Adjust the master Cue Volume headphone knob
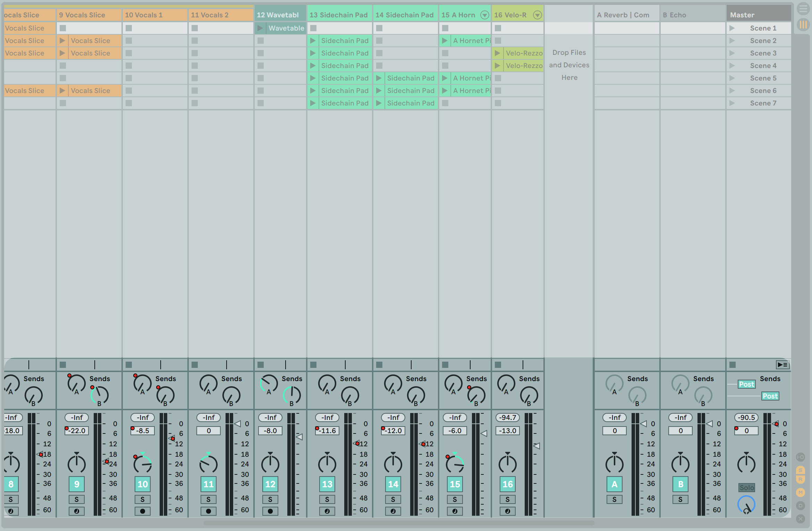812x531 pixels. 746,505
